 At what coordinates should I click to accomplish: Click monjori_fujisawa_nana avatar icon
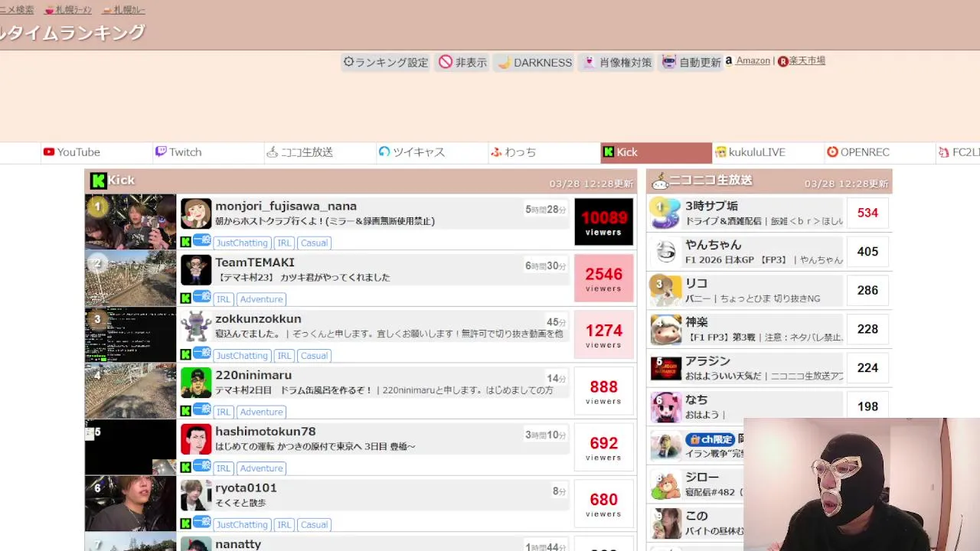196,214
